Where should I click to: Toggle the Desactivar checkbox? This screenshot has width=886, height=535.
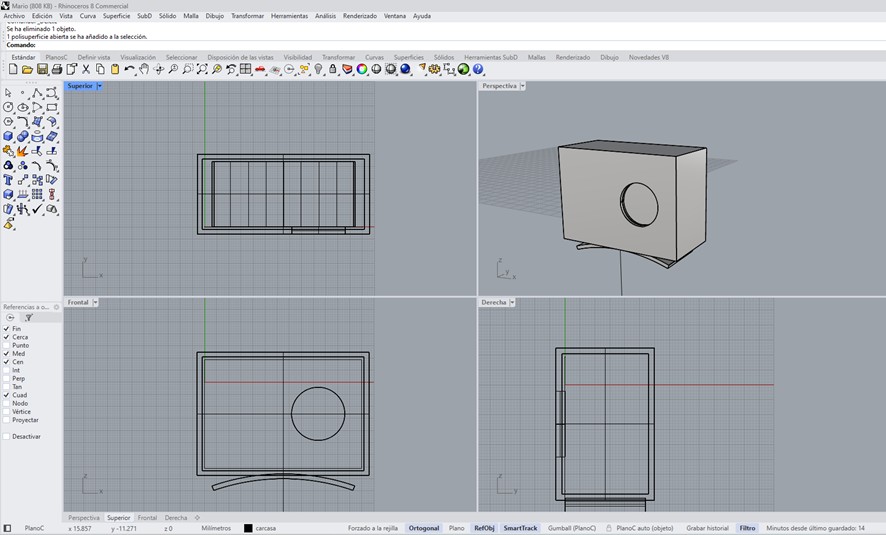[7, 436]
